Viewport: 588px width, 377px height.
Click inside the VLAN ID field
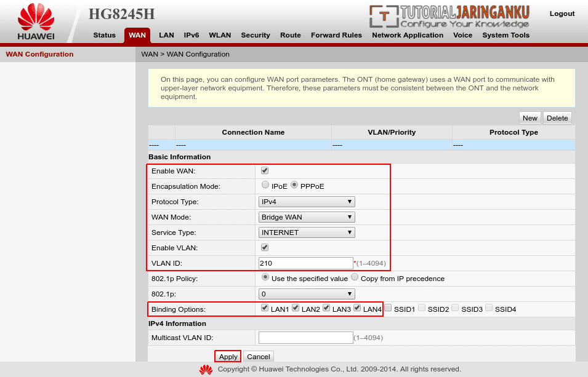coord(305,263)
